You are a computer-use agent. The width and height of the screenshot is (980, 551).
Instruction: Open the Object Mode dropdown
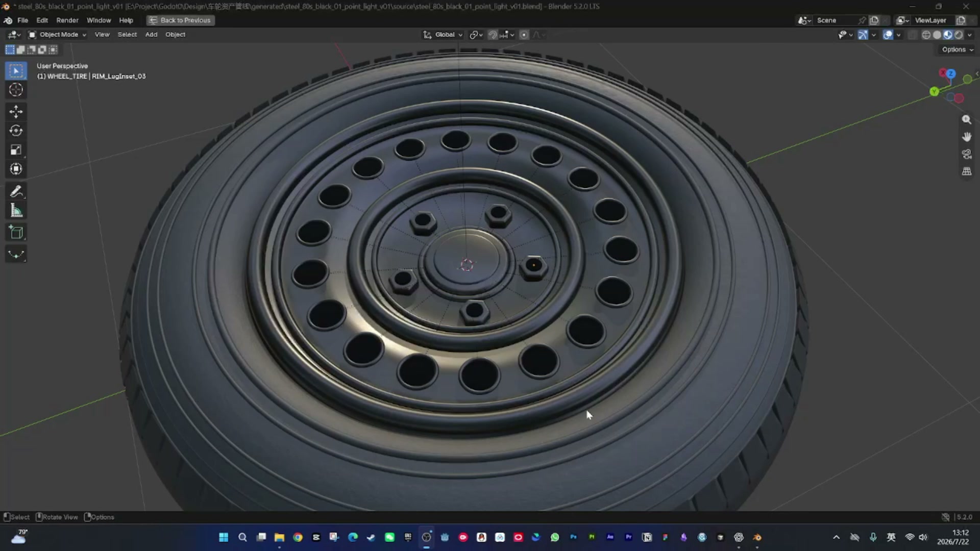57,35
